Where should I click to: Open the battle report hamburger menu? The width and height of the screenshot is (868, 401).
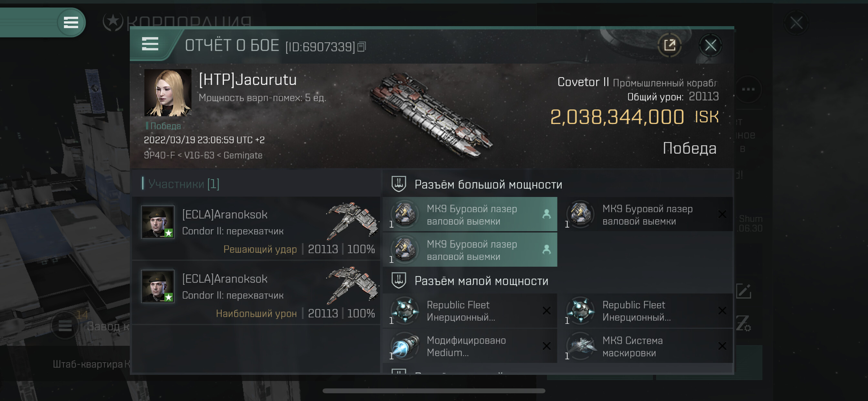coord(150,44)
